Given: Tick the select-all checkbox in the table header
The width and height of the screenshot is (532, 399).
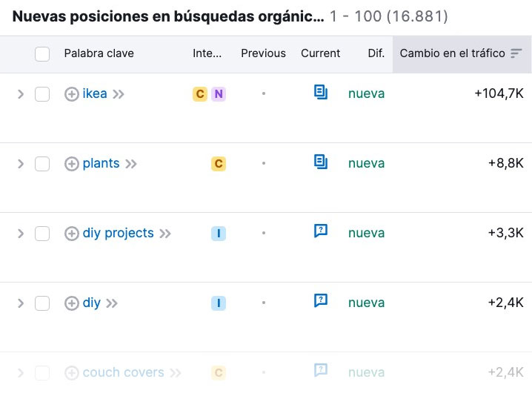Looking at the screenshot, I should (x=42, y=53).
